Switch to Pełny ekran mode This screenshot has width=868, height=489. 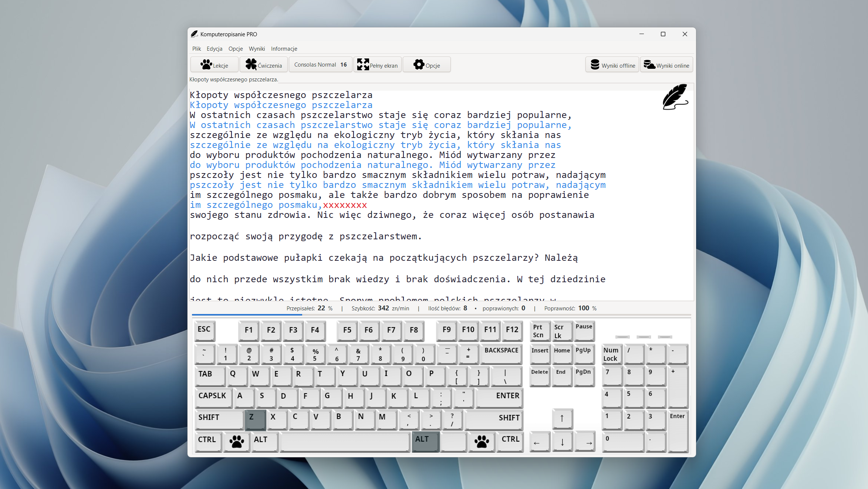pyautogui.click(x=377, y=65)
